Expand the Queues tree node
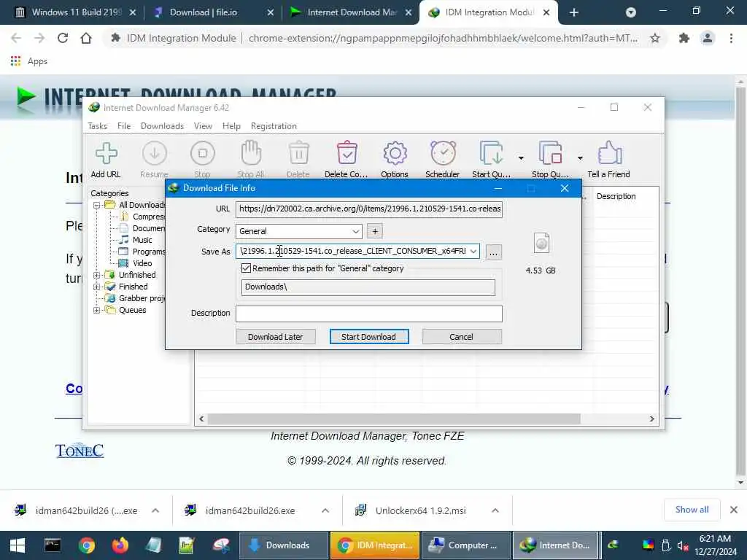This screenshot has width=747, height=560. coord(97,310)
